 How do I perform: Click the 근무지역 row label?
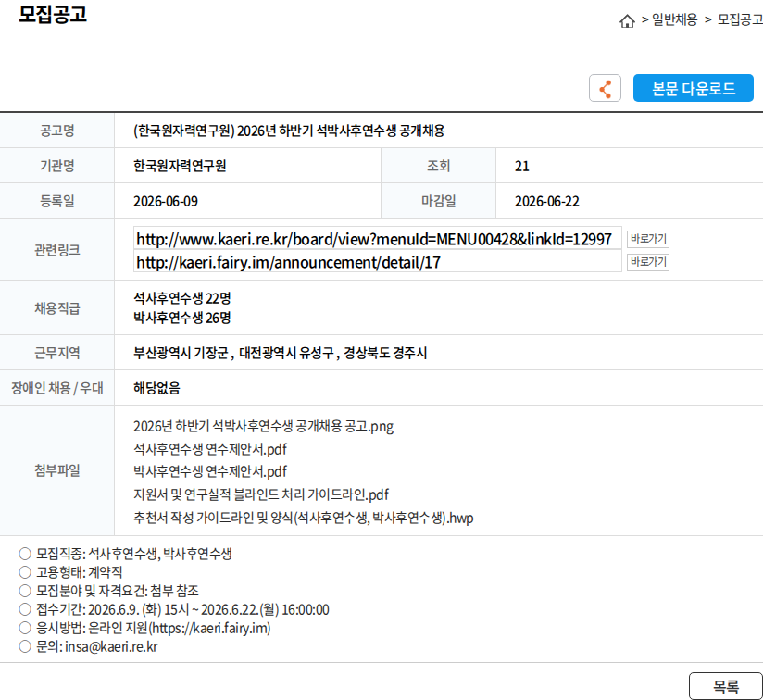pos(56,353)
